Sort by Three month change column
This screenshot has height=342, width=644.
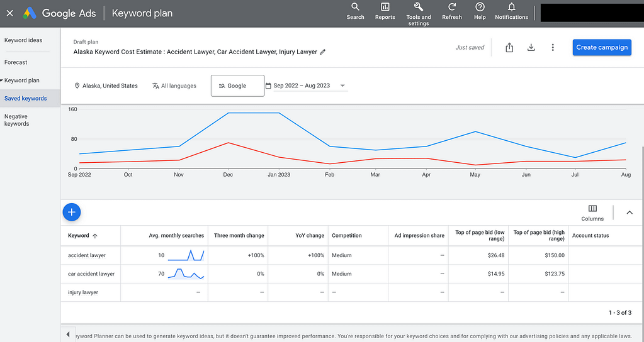click(x=239, y=236)
